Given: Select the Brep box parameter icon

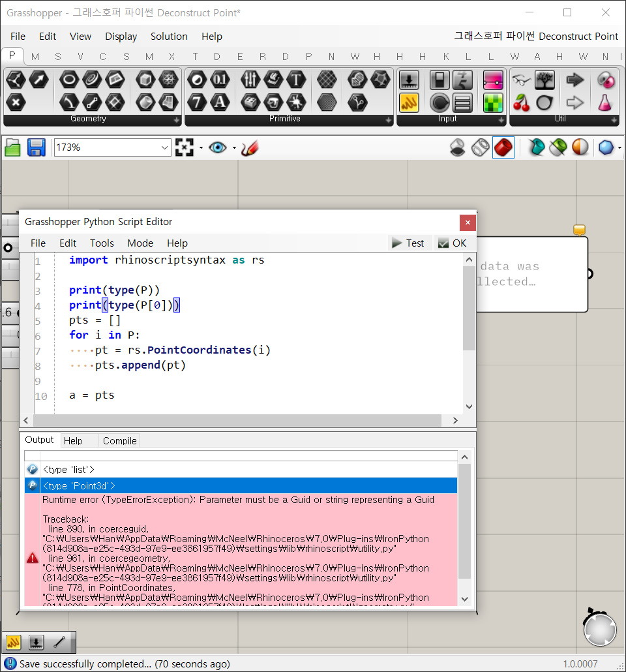Looking at the screenshot, I should [145, 80].
